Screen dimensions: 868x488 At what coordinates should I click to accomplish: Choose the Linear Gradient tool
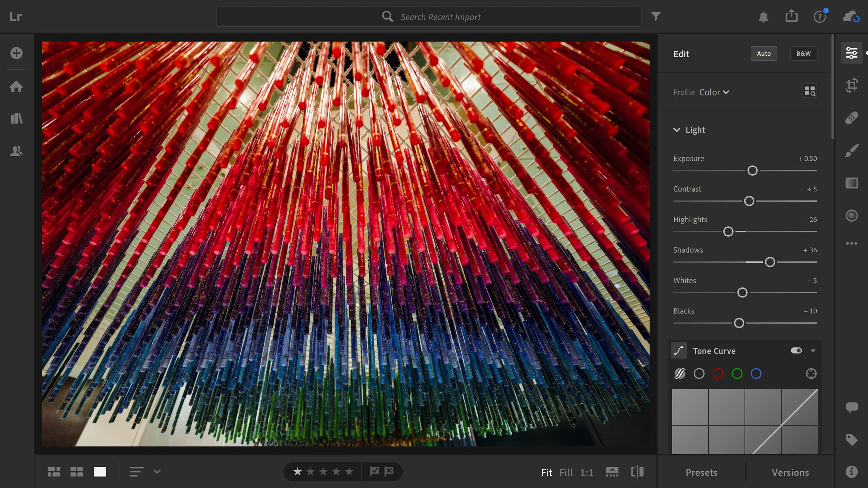851,183
